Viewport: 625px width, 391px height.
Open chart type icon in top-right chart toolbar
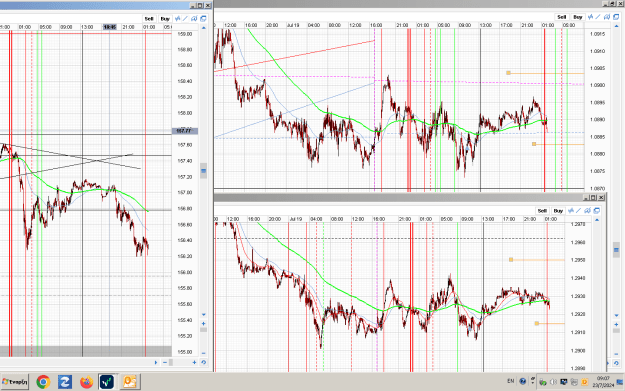pos(607,17)
